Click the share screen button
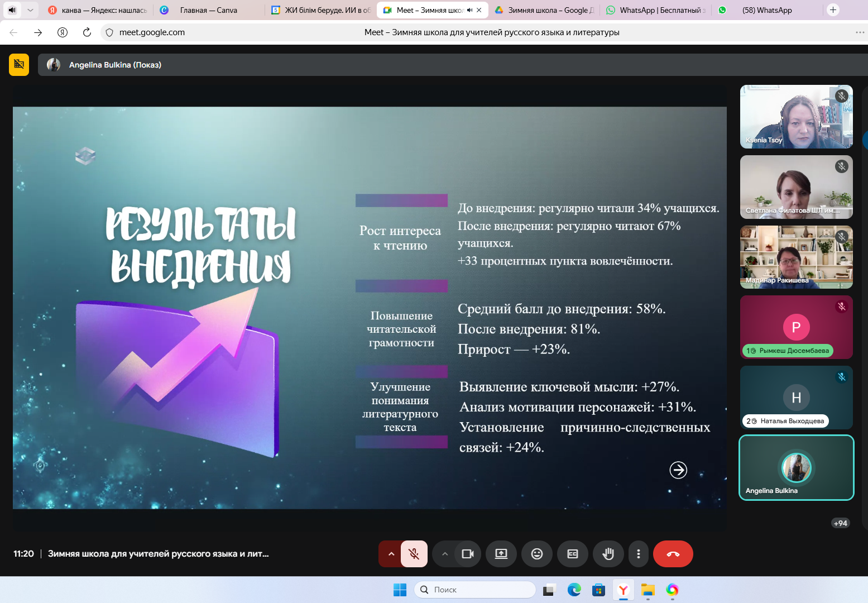This screenshot has height=603, width=868. click(501, 554)
